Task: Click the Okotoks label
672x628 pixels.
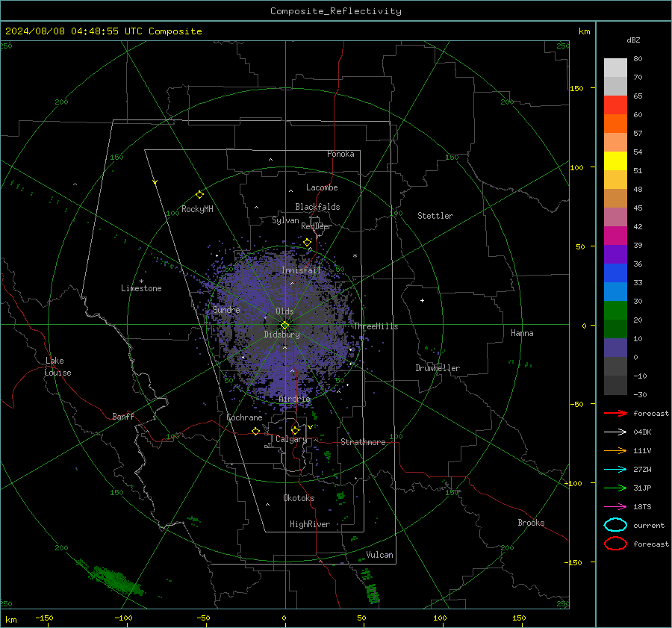Action: pos(299,498)
